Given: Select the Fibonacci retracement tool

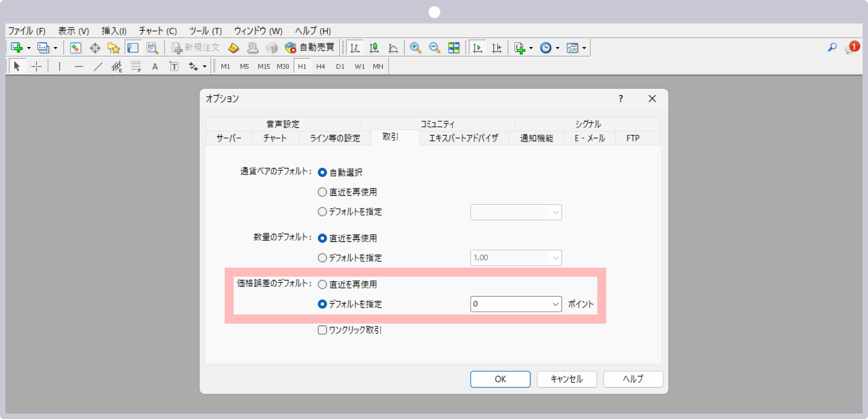Looking at the screenshot, I should (x=136, y=67).
